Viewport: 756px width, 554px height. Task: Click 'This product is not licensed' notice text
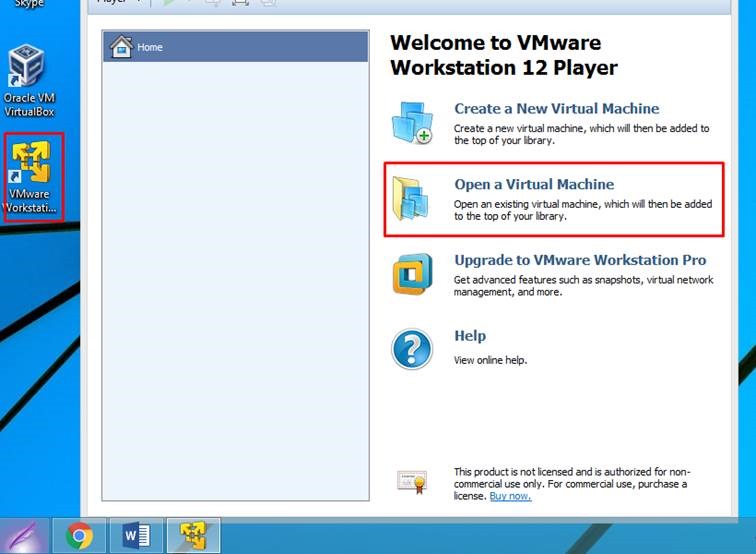(572, 484)
